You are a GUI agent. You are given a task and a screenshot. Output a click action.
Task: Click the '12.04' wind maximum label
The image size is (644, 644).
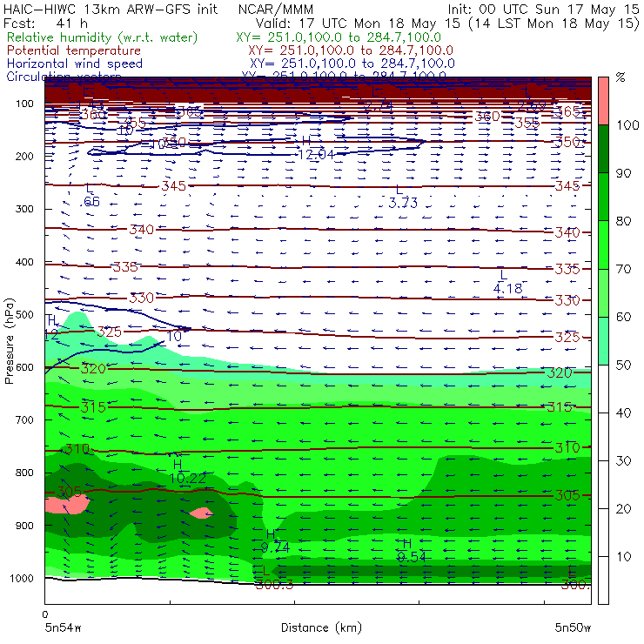[315, 154]
